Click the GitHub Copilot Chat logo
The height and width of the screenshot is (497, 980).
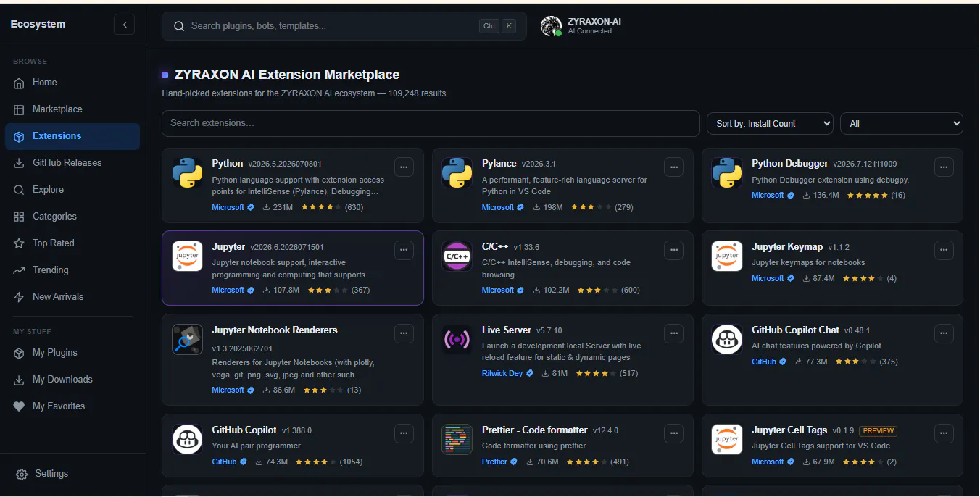726,339
